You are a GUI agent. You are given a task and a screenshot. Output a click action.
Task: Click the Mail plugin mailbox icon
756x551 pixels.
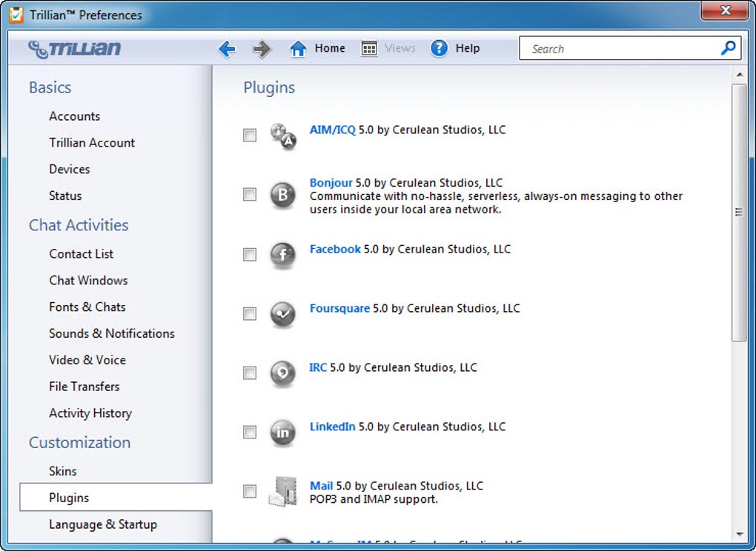[x=283, y=491]
